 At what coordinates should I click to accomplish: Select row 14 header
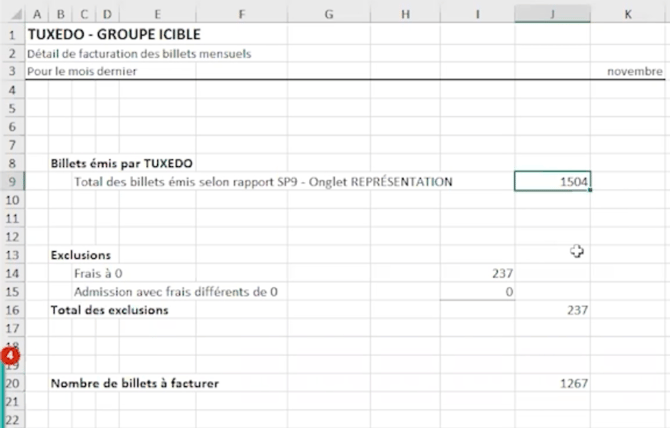(12, 273)
